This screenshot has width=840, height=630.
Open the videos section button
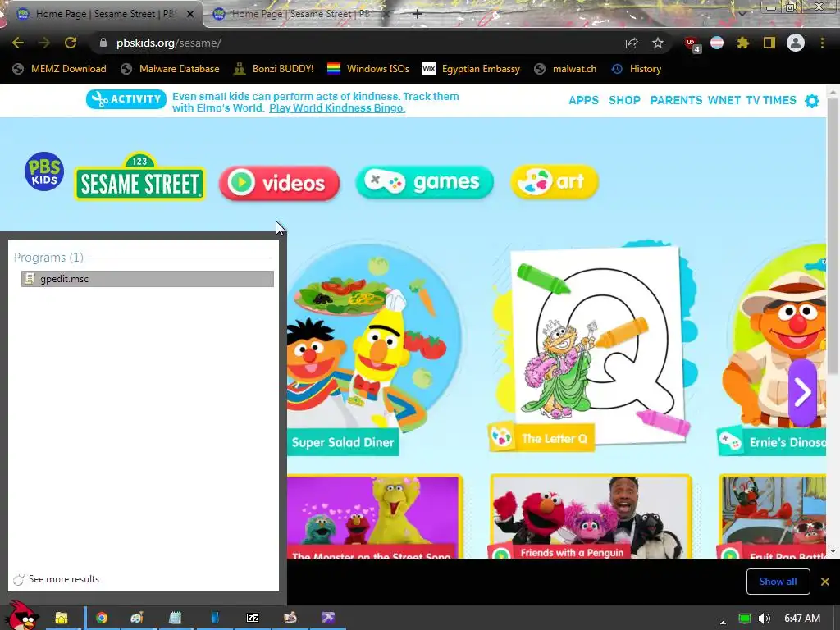(279, 183)
